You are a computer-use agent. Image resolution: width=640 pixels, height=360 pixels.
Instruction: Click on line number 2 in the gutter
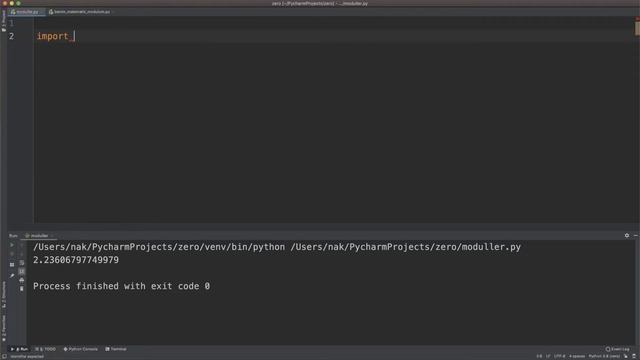click(x=11, y=36)
